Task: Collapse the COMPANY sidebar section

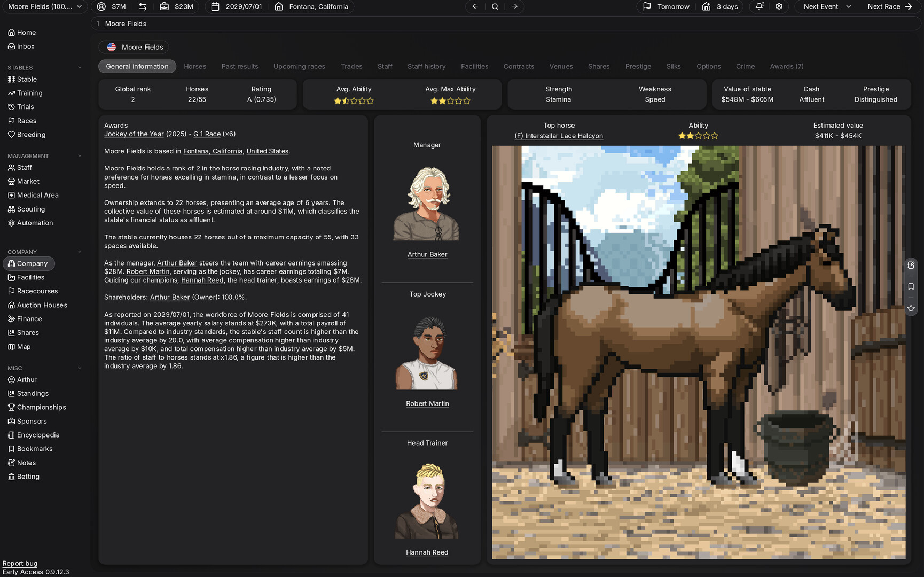Action: (80, 252)
